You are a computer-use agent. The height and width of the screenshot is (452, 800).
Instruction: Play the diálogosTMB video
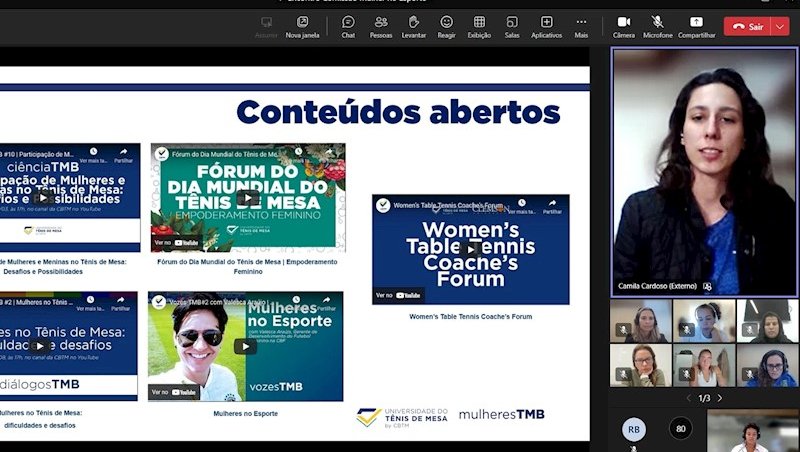coord(40,346)
